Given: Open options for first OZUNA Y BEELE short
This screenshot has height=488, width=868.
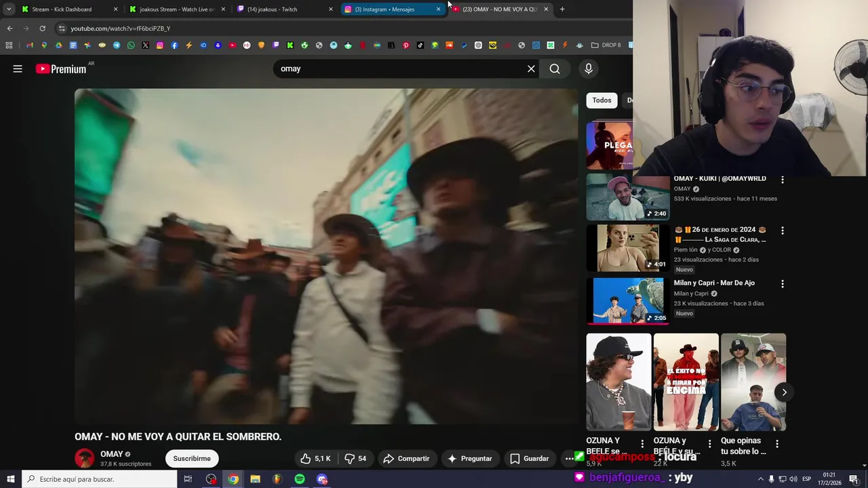Looking at the screenshot, I should pyautogui.click(x=642, y=444).
